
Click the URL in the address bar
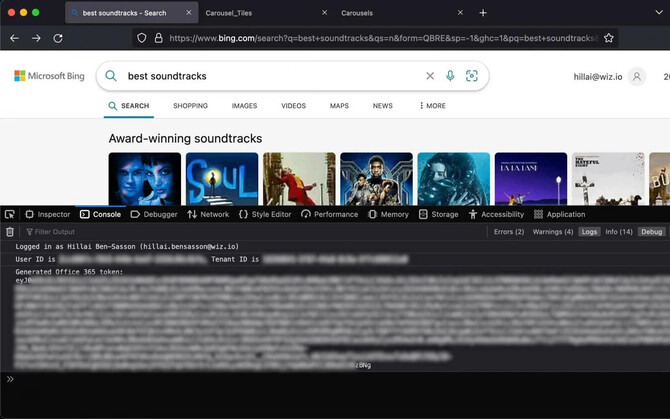tap(382, 38)
